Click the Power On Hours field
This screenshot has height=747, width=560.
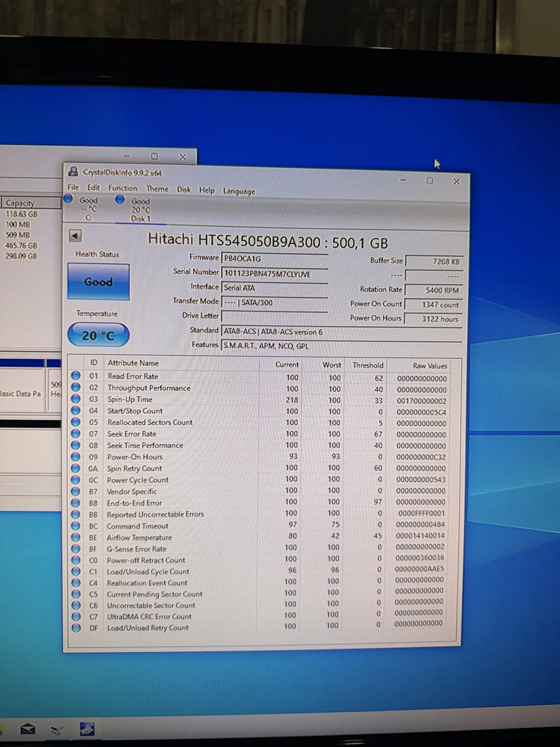pos(433,319)
